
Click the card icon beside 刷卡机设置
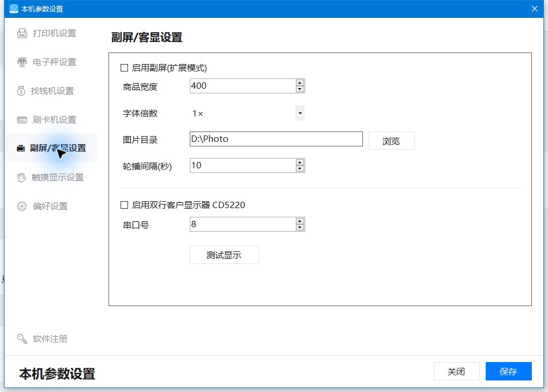(x=22, y=120)
